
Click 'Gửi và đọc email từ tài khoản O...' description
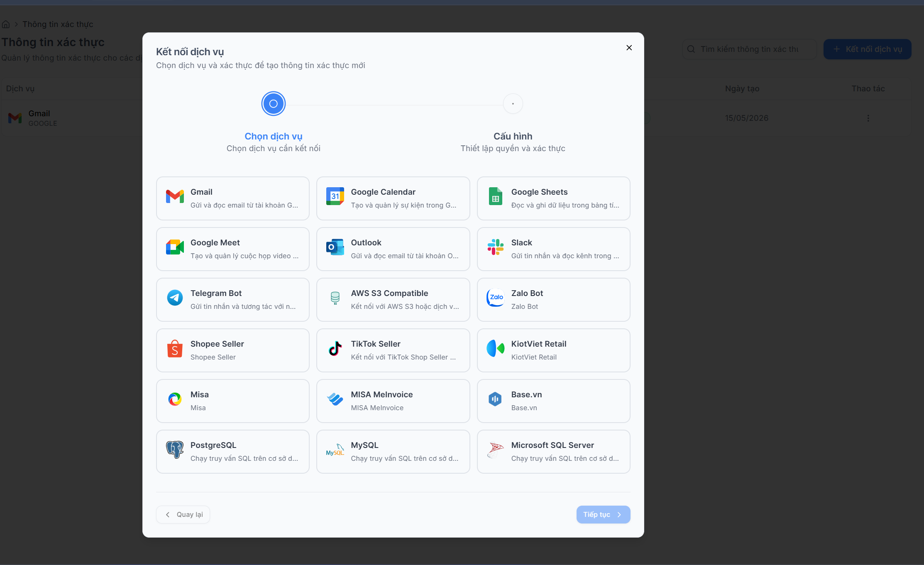[x=405, y=256]
